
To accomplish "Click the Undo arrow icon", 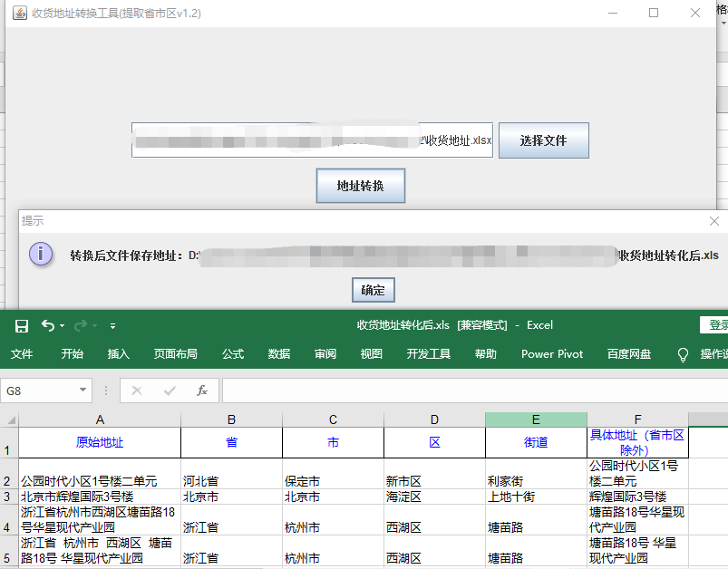I will point(47,325).
